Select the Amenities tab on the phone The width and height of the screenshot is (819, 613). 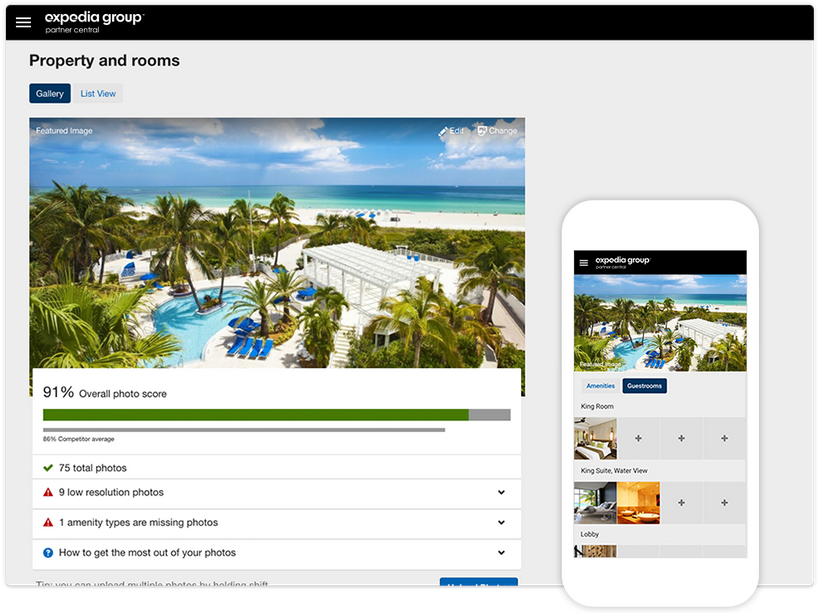coord(601,386)
